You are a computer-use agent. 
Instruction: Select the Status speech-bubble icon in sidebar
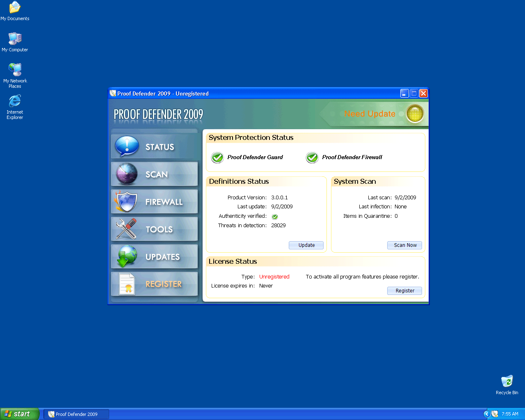[x=126, y=146]
